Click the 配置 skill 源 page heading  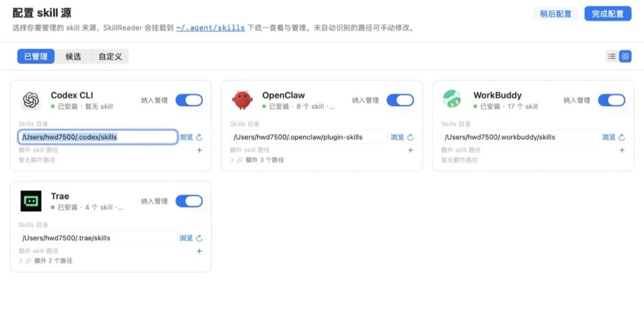coord(42,13)
